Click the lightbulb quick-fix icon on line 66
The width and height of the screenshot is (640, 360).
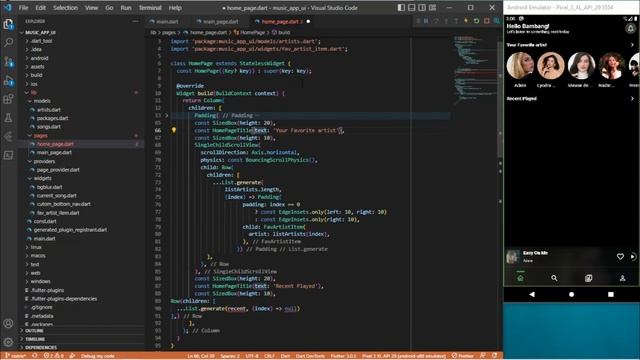[x=173, y=130]
